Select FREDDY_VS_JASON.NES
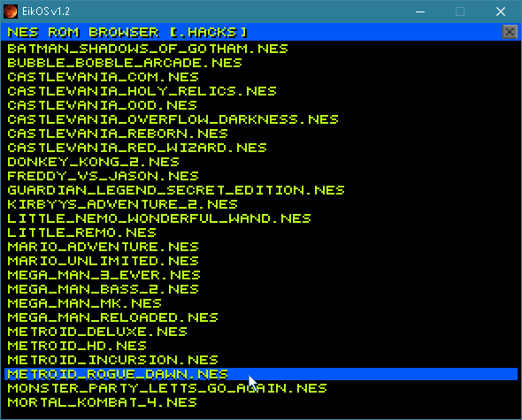522x420 pixels. (x=103, y=176)
